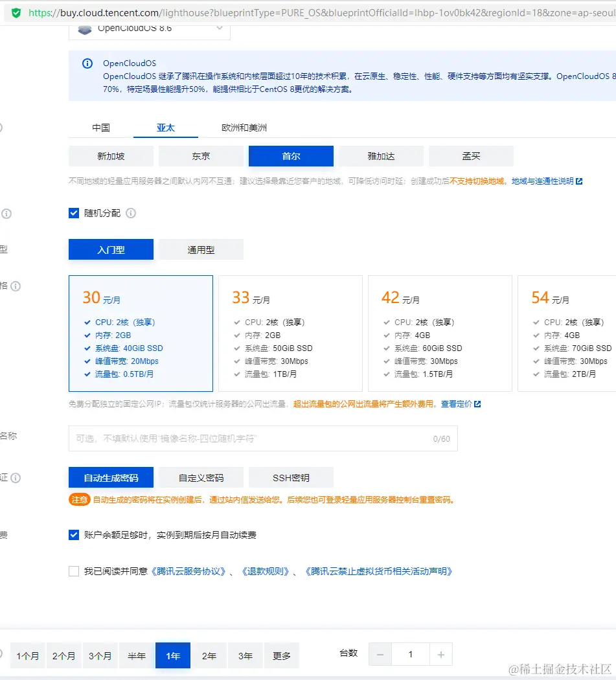Select the 新加坡 region button

pos(111,156)
